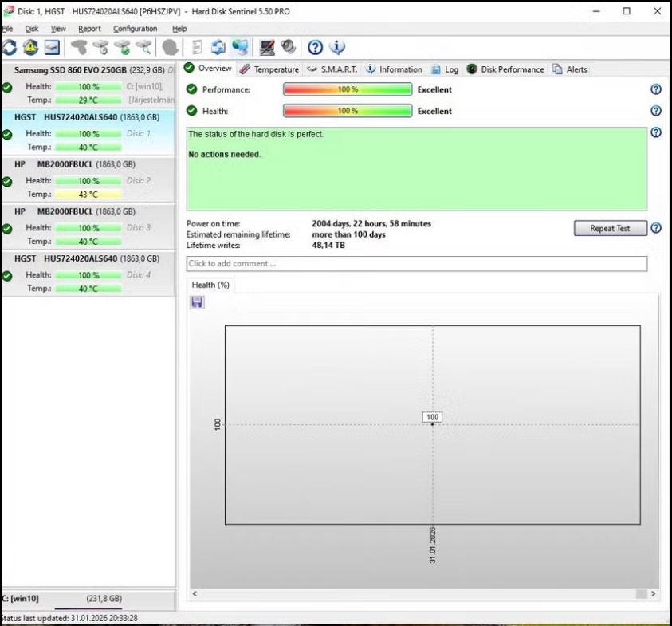The height and width of the screenshot is (626, 672).
Task: Switch to the Temperature tab
Action: tap(269, 69)
